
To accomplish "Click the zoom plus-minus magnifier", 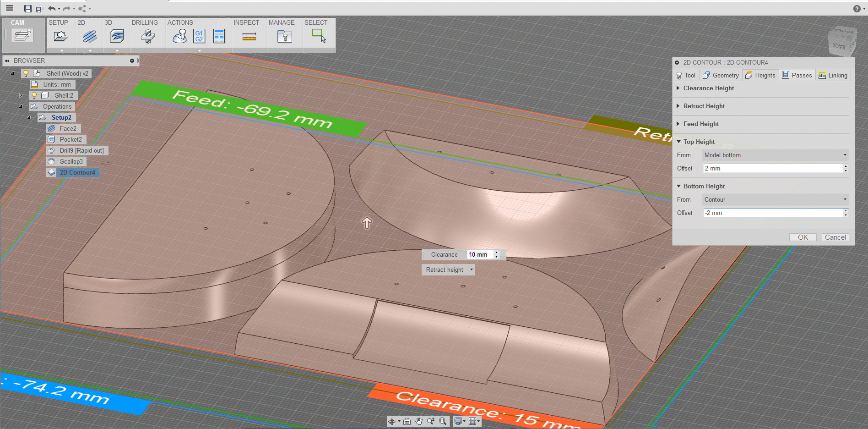I will pyautogui.click(x=431, y=421).
